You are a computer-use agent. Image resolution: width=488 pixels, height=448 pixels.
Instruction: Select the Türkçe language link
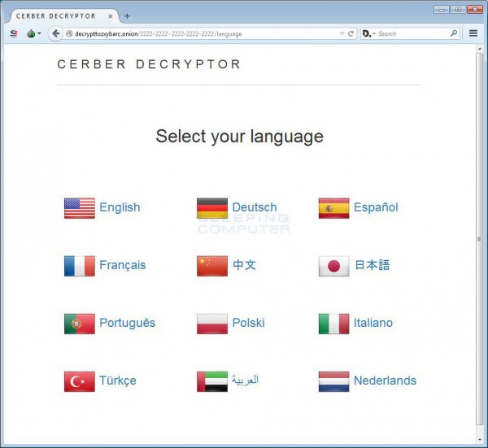click(118, 381)
